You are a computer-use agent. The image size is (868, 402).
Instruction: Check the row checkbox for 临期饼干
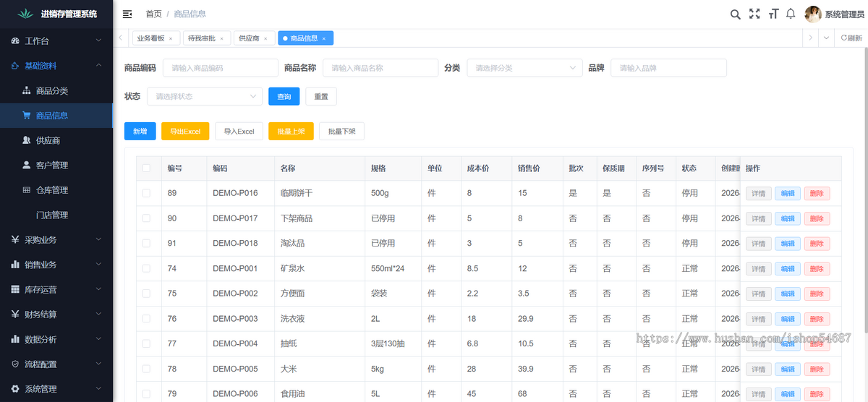146,193
